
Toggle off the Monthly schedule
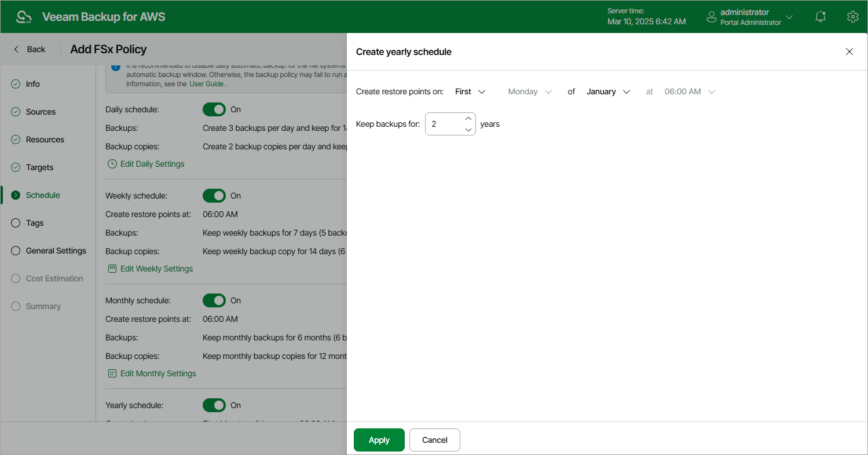214,300
